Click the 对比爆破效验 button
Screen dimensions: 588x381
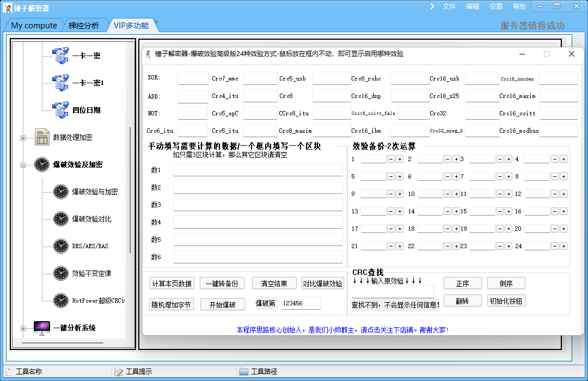point(322,284)
